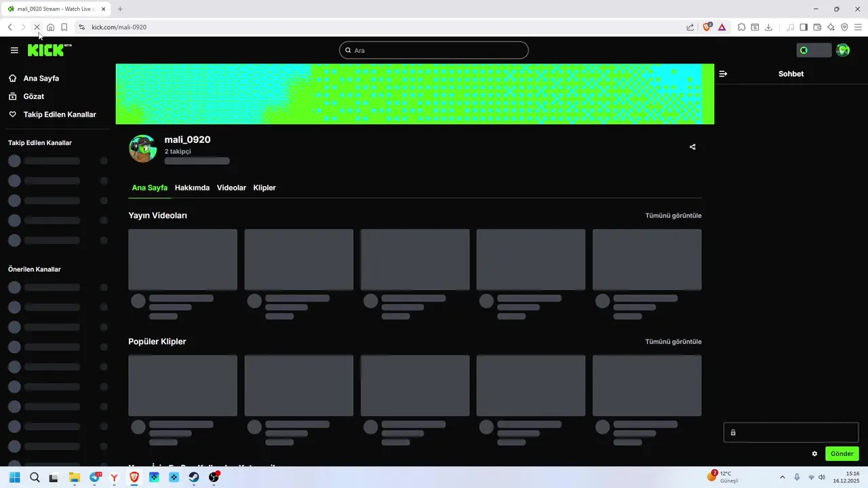This screenshot has width=868, height=488.
Task: Go to the browser home page
Action: coord(50,27)
